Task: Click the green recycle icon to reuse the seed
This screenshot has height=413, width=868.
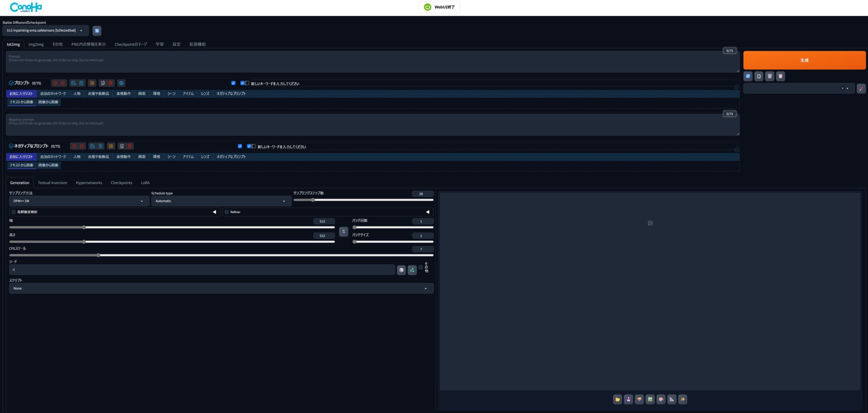Action: pos(412,270)
